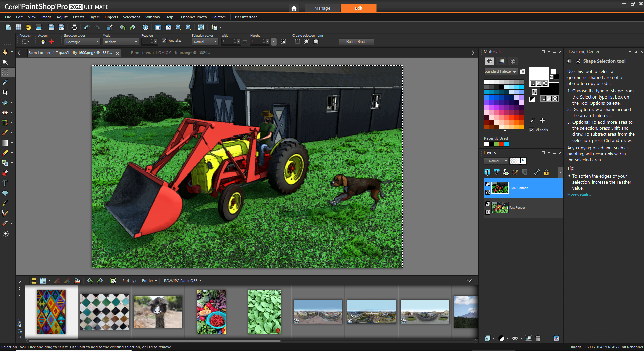Swap foreground and background materials
Screen dimensions: 644x351
pos(534,92)
